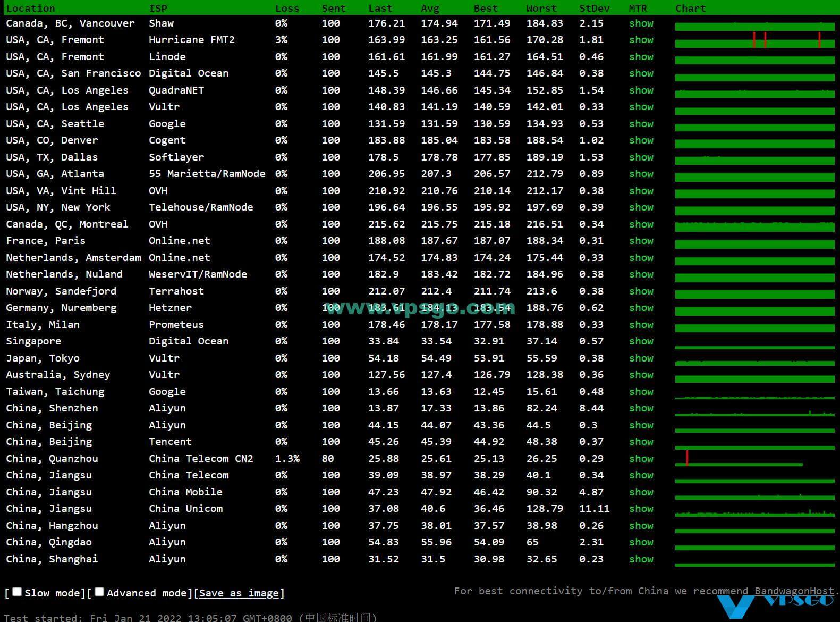The width and height of the screenshot is (840, 622).
Task: Show MTR for Taiwan Taichung Google
Action: click(641, 392)
